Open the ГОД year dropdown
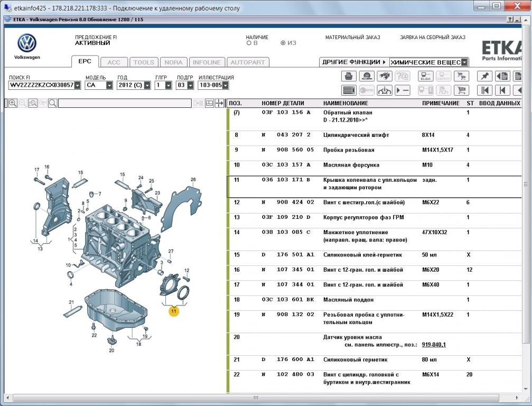 point(147,85)
